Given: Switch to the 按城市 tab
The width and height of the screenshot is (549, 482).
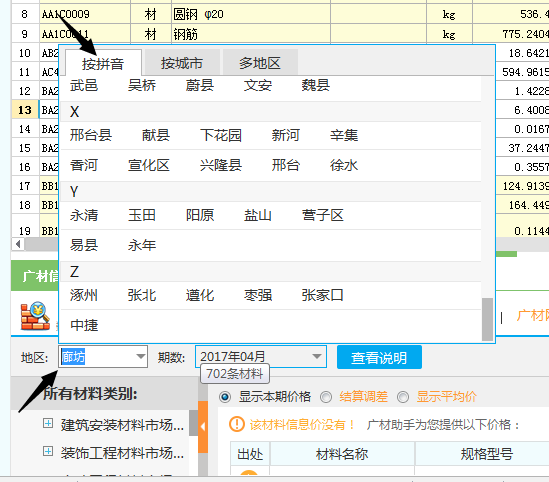Looking at the screenshot, I should point(182,63).
